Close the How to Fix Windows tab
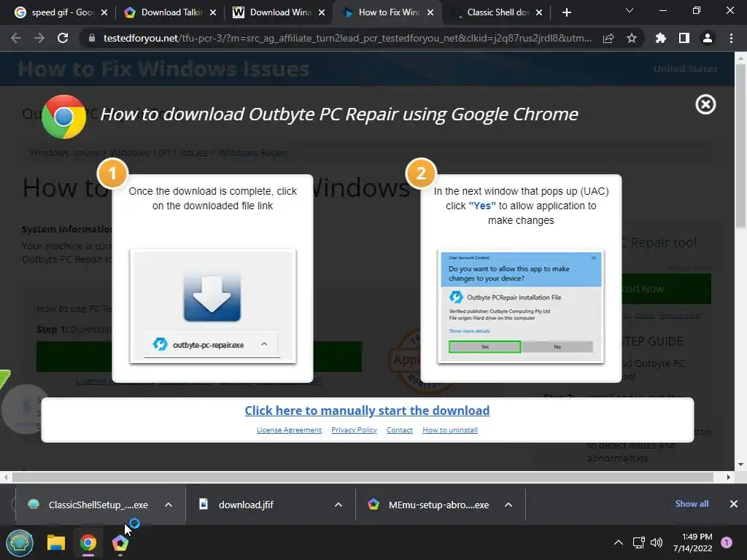The height and width of the screenshot is (560, 747). pyautogui.click(x=430, y=12)
